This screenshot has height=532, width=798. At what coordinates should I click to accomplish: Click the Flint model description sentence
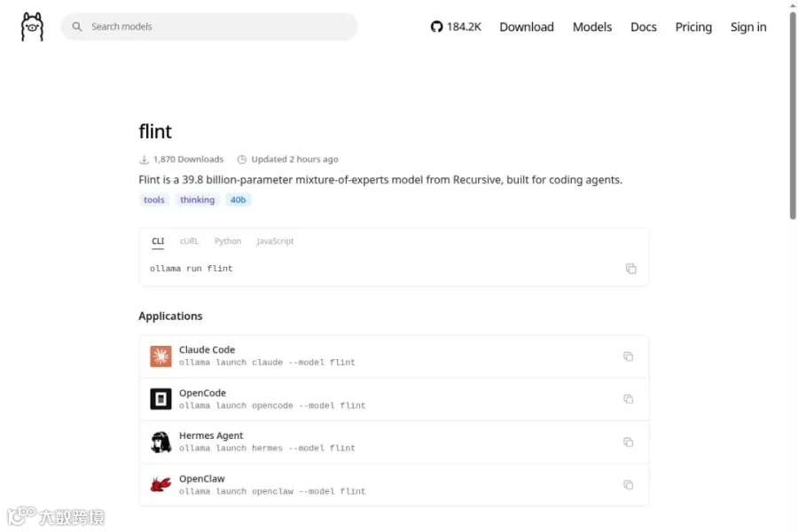click(380, 180)
